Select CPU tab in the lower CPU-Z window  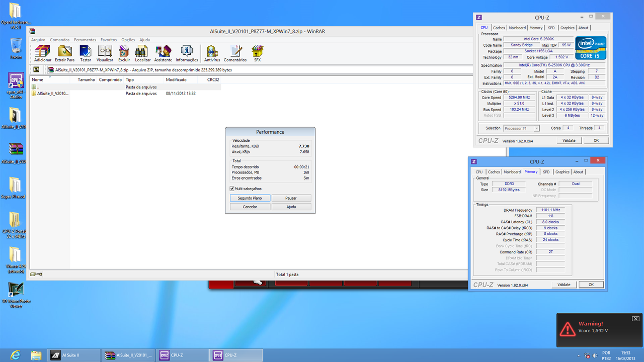[479, 172]
